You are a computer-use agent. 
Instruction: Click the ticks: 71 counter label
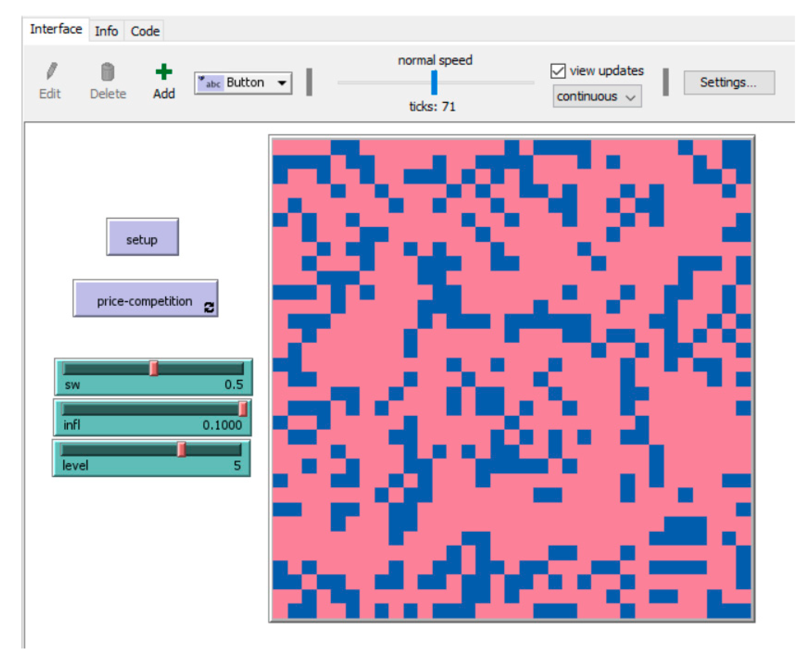pyautogui.click(x=432, y=107)
